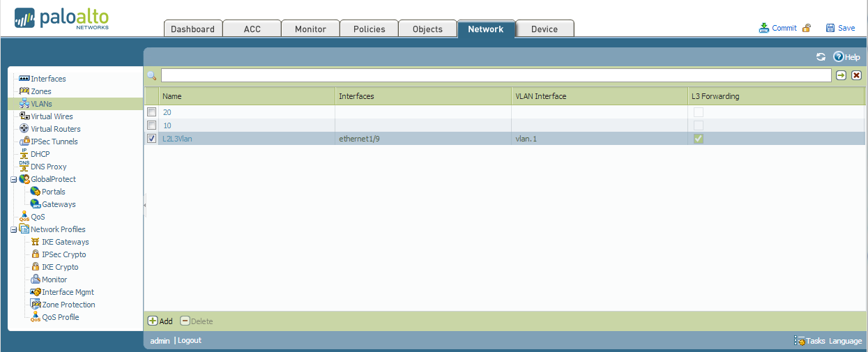Image resolution: width=868 pixels, height=352 pixels.
Task: Switch to the Dashboard tab
Action: [192, 29]
